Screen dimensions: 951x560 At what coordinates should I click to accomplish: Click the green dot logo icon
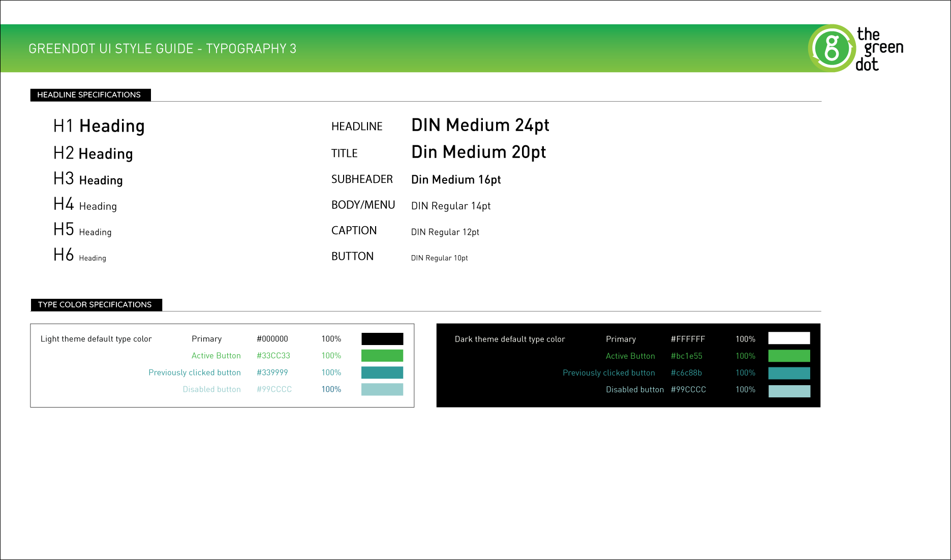click(x=832, y=48)
